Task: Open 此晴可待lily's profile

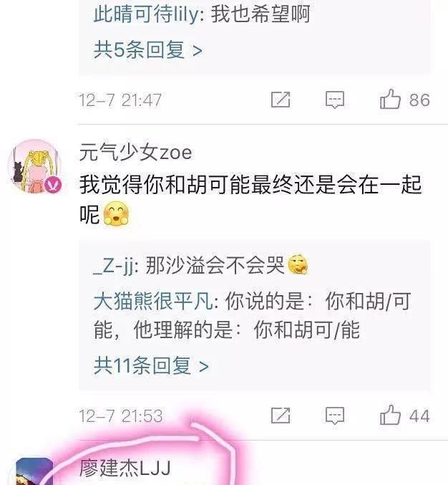Action: pyautogui.click(x=147, y=14)
